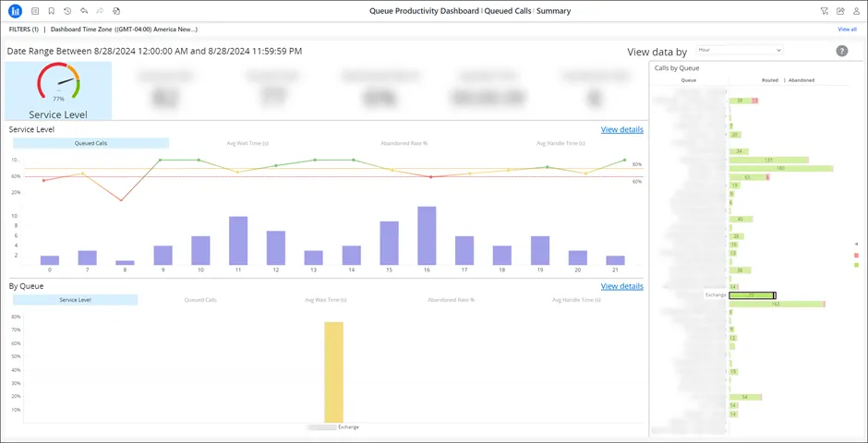Click the refresh document icon in toolbar
This screenshot has height=443, width=868.
[115, 10]
